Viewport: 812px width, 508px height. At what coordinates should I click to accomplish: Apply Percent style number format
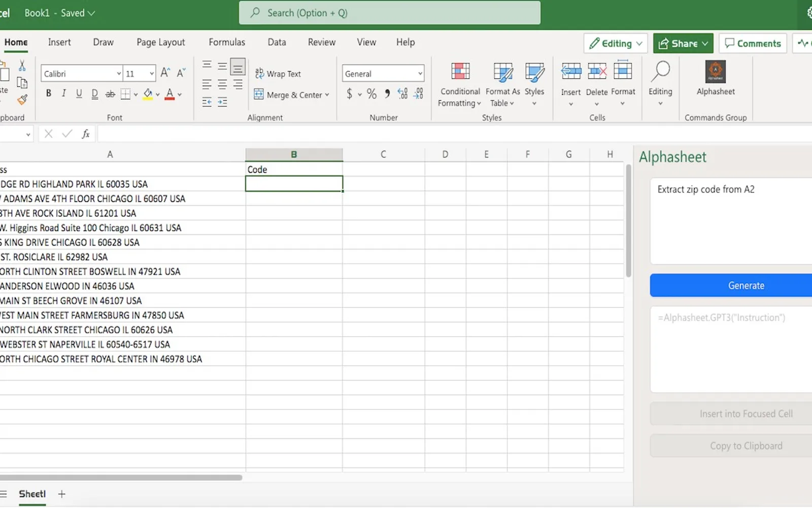(x=371, y=93)
